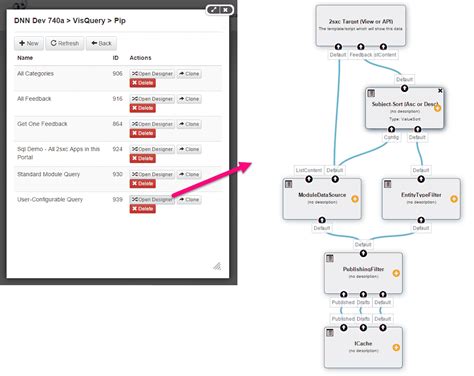This screenshot has height=376, width=474.
Task: Clone the Sql Demo query
Action: click(x=189, y=149)
